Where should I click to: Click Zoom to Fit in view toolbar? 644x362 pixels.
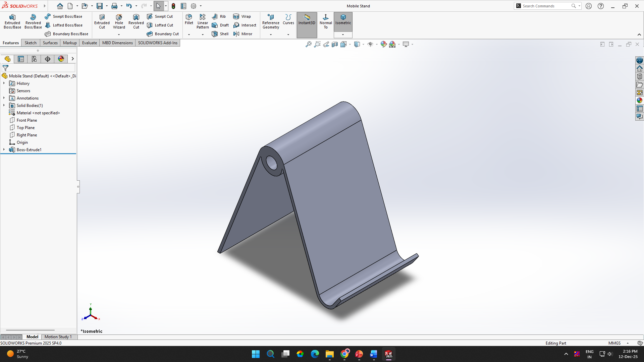click(308, 44)
